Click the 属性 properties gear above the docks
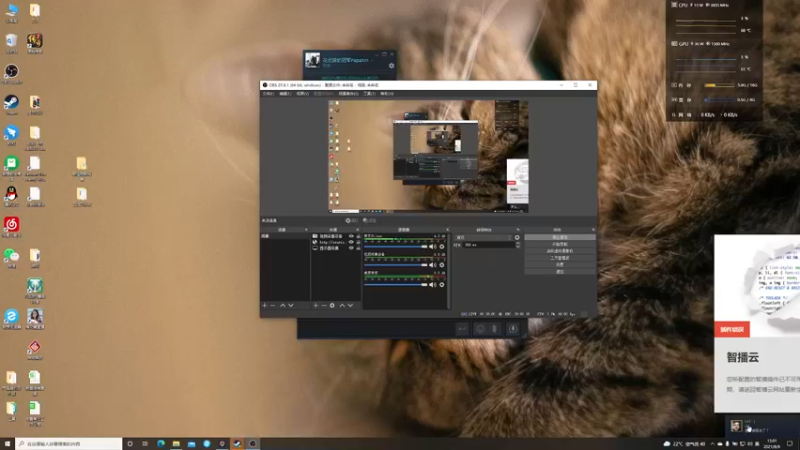Screen dimensions: 800x450 (352, 220)
